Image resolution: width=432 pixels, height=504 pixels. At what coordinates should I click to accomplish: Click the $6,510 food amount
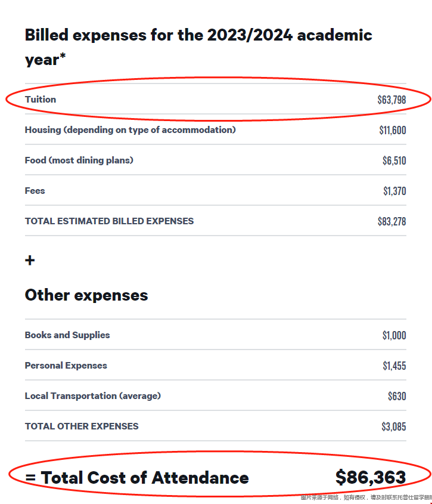tap(394, 160)
